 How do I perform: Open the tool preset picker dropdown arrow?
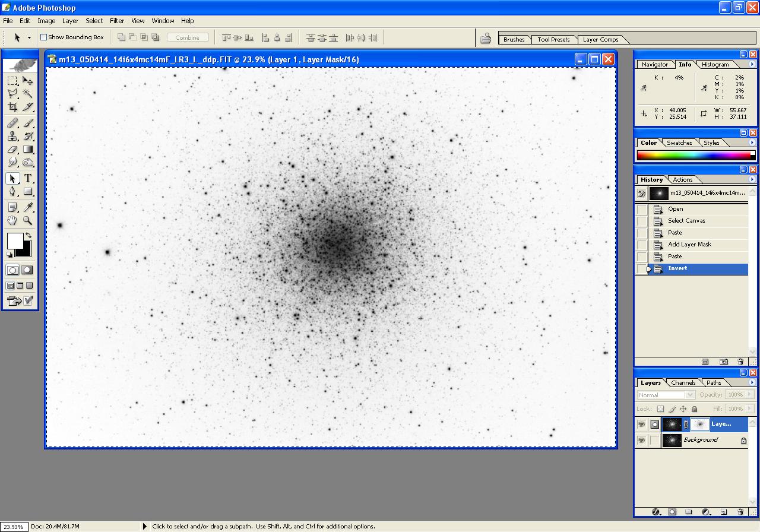coord(29,37)
